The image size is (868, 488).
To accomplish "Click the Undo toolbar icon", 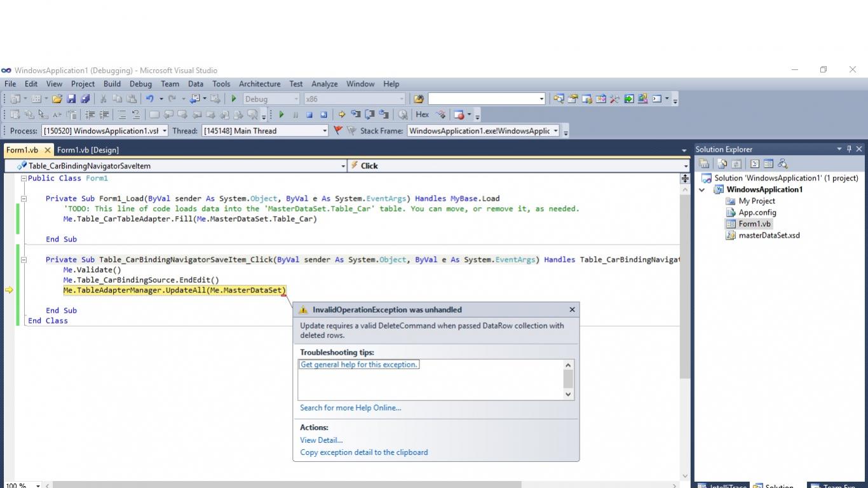I will coord(150,98).
